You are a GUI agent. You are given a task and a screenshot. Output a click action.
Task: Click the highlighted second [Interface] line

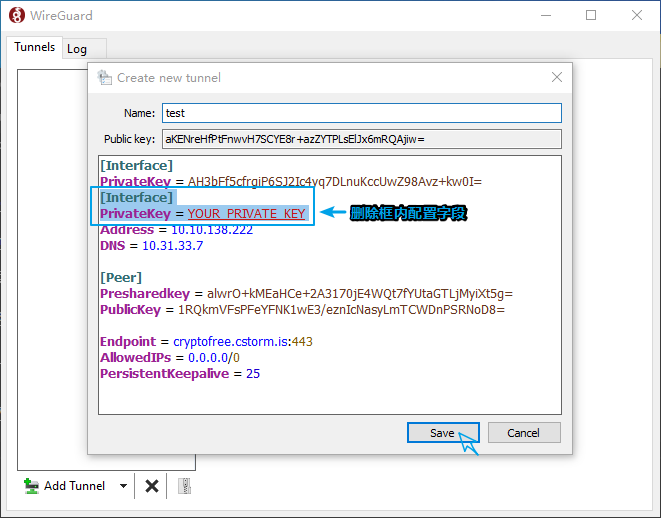pyautogui.click(x=137, y=197)
